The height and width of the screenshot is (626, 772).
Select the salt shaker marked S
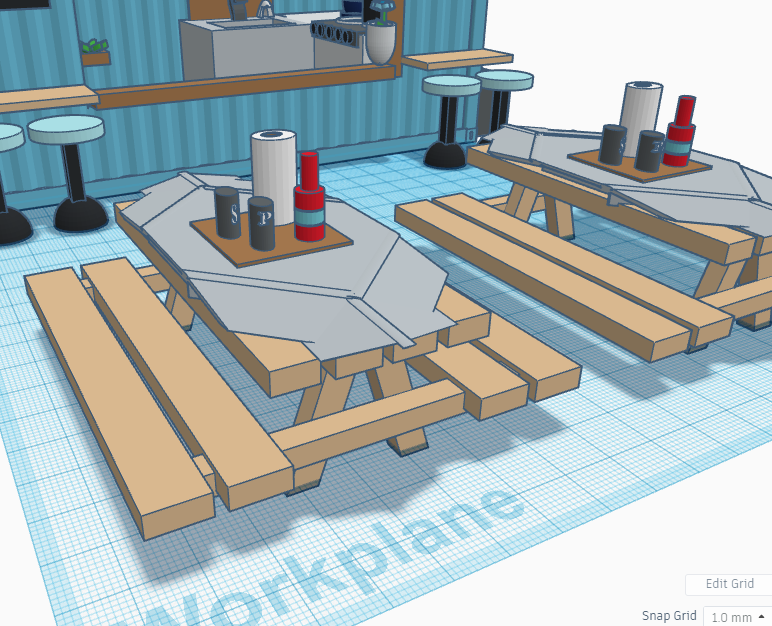[227, 212]
